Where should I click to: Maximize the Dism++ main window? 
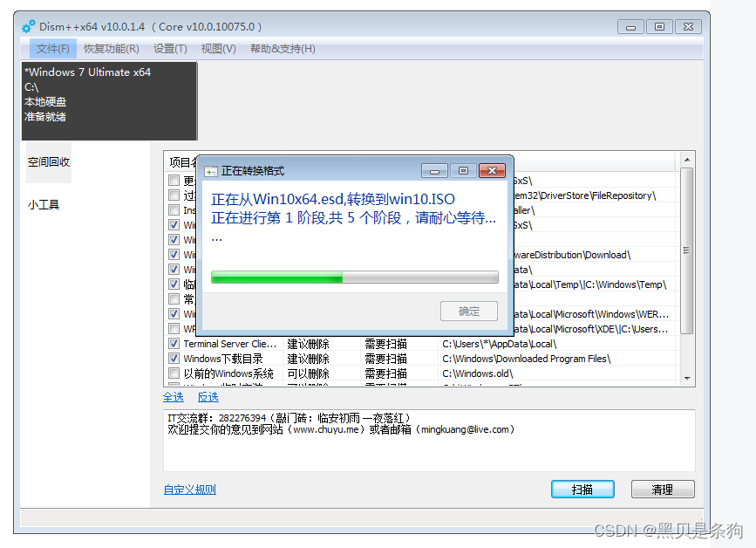click(659, 27)
